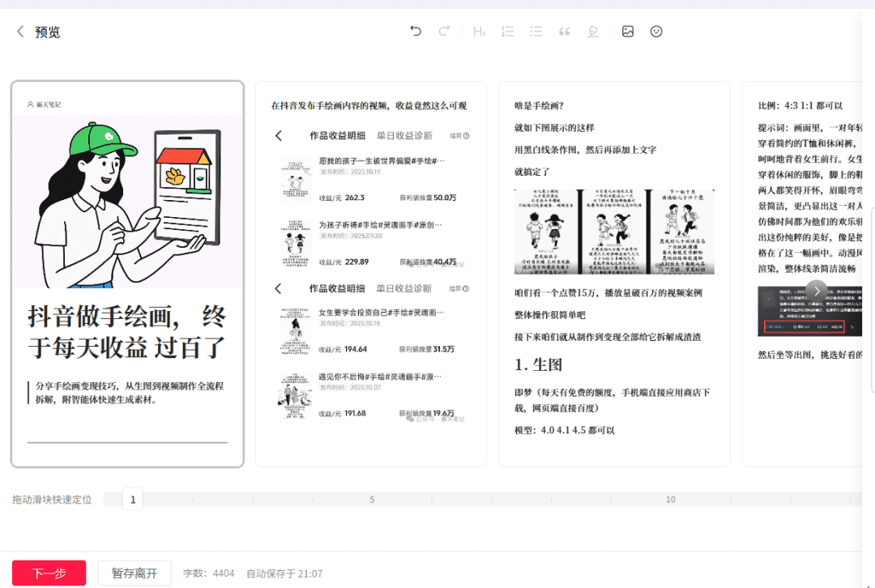This screenshot has height=588, width=875.
Task: Select the page card showing 作品收益明细
Action: (x=370, y=274)
